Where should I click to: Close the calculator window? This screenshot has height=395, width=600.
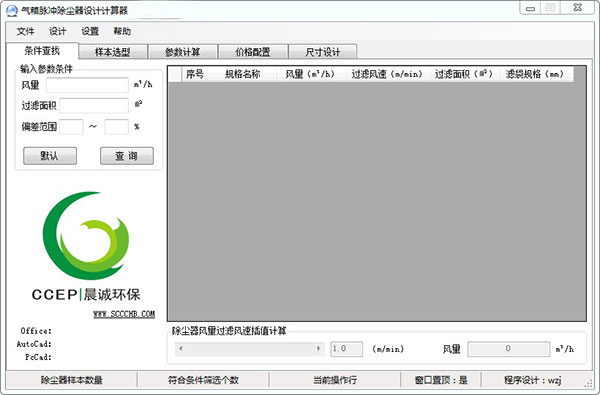(x=578, y=8)
